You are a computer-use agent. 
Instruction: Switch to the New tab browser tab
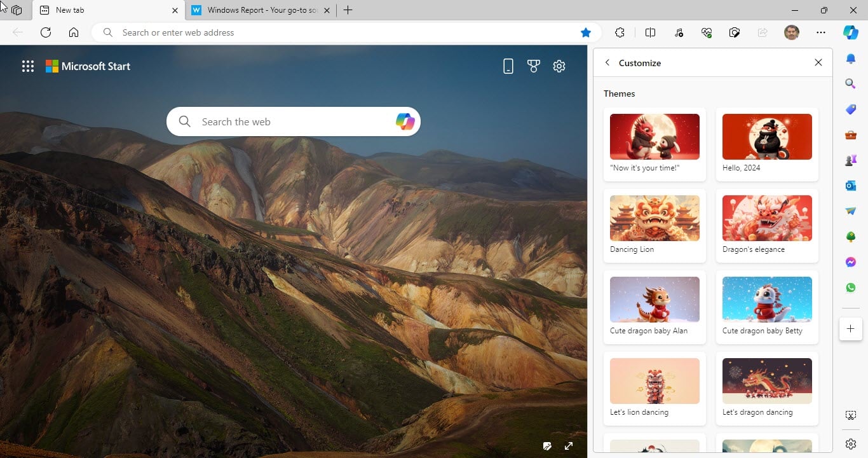click(108, 10)
